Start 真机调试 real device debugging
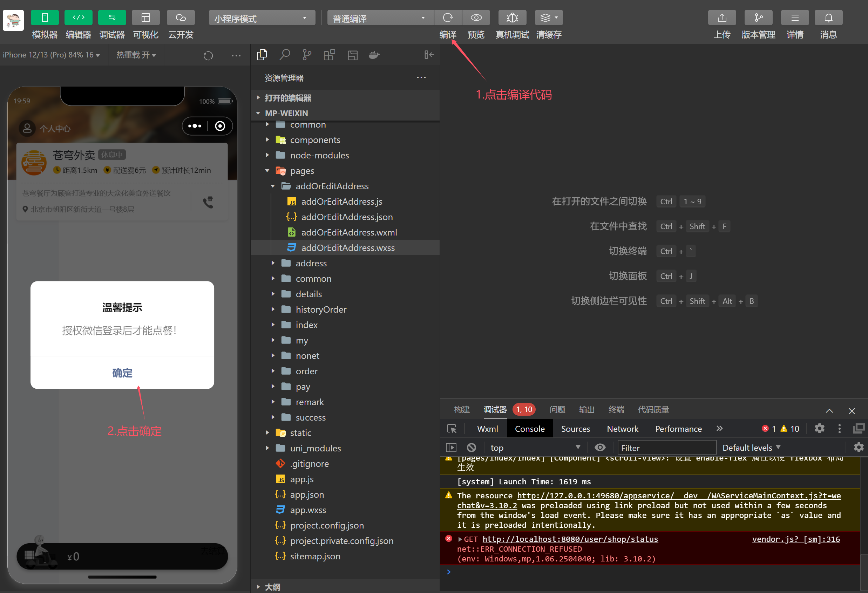This screenshot has height=593, width=868. tap(512, 18)
